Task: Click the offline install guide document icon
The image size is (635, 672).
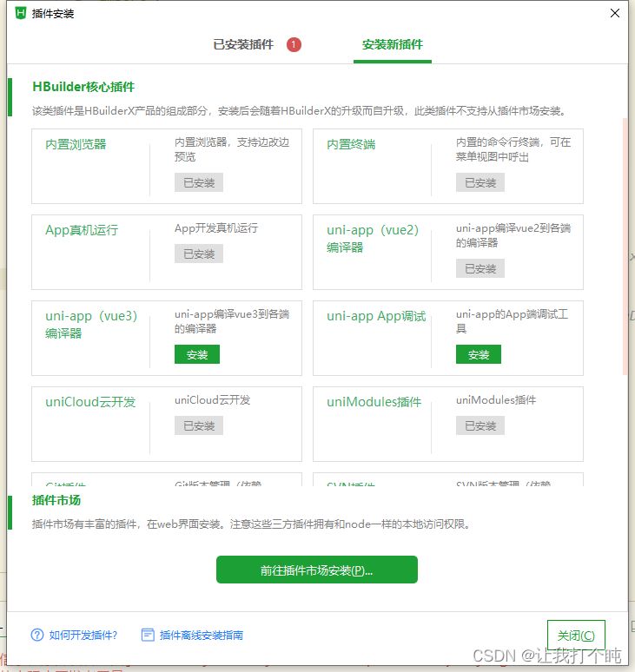Action: coord(148,635)
